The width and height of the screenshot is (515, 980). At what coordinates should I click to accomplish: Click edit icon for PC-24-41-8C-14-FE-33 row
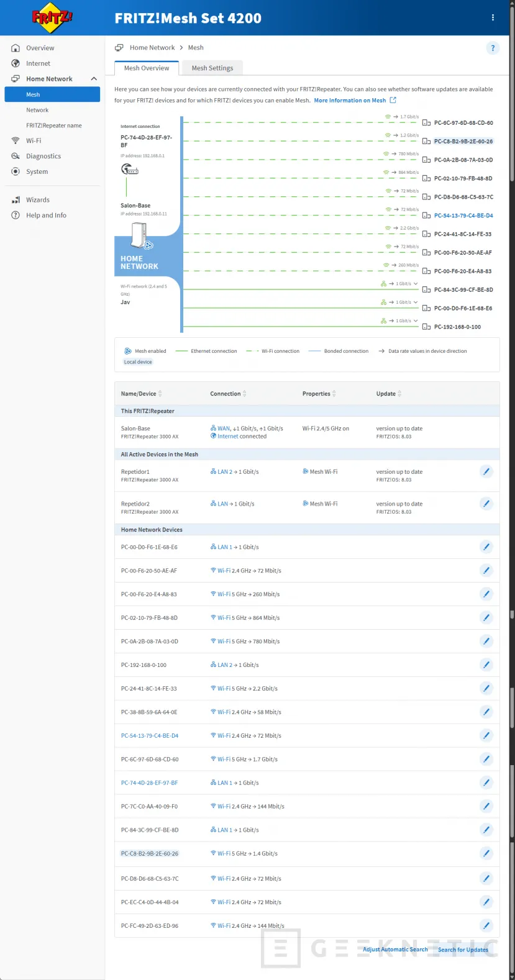coord(486,688)
